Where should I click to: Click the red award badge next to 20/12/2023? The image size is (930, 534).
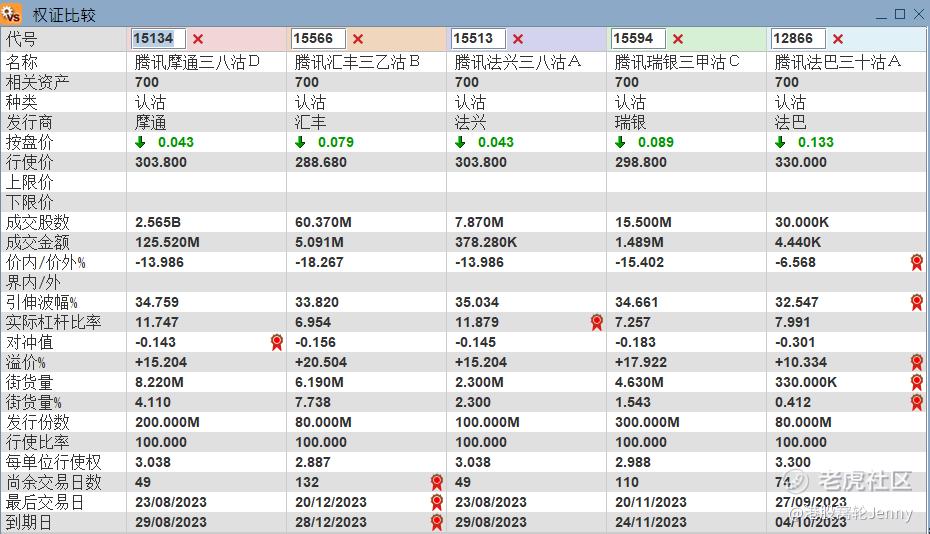click(437, 503)
